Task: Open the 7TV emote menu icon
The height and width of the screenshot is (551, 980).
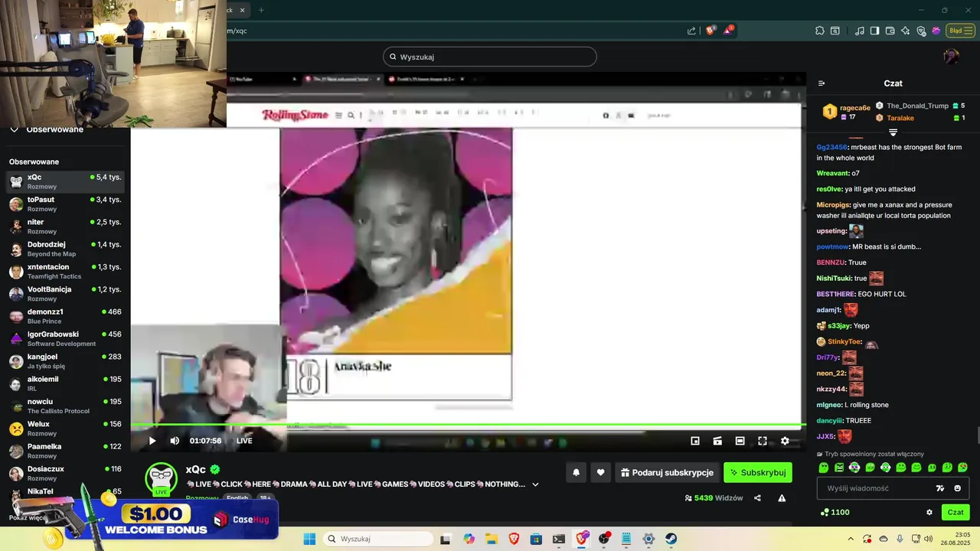Action: [940, 488]
